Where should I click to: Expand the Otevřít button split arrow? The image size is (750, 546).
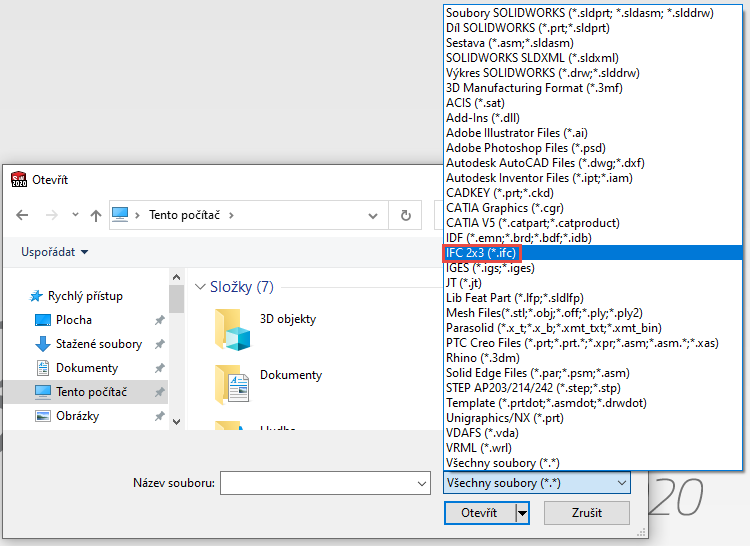[521, 513]
